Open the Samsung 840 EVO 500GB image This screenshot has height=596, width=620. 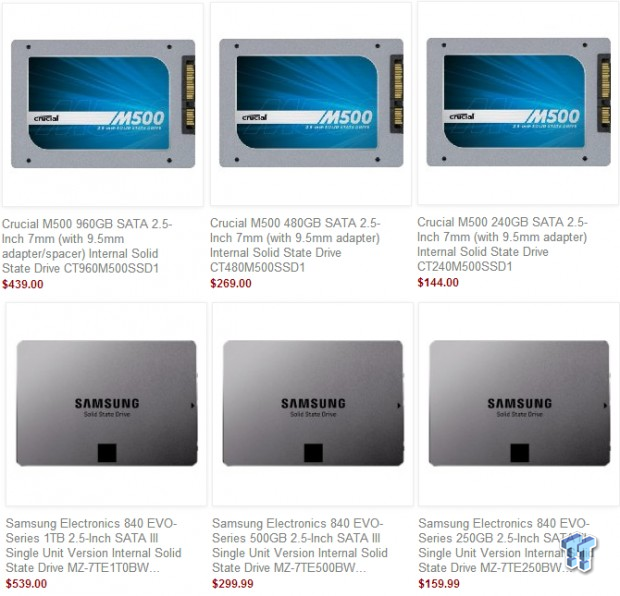[x=313, y=404]
